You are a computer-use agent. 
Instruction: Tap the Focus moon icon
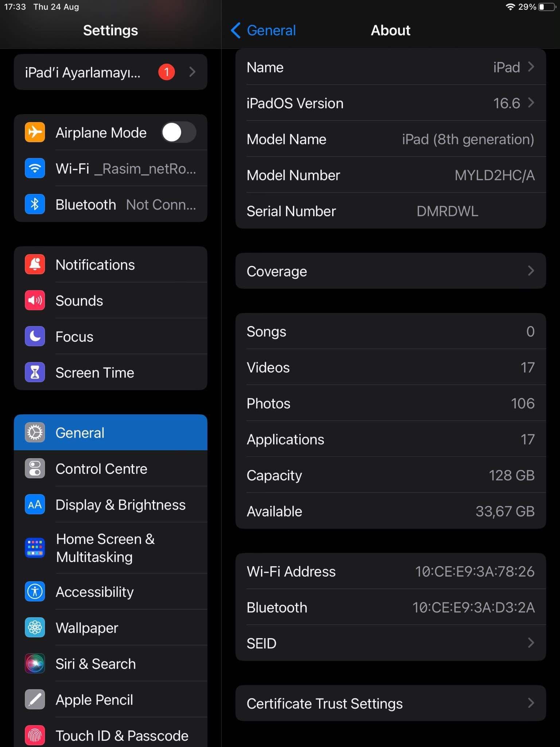(x=35, y=336)
